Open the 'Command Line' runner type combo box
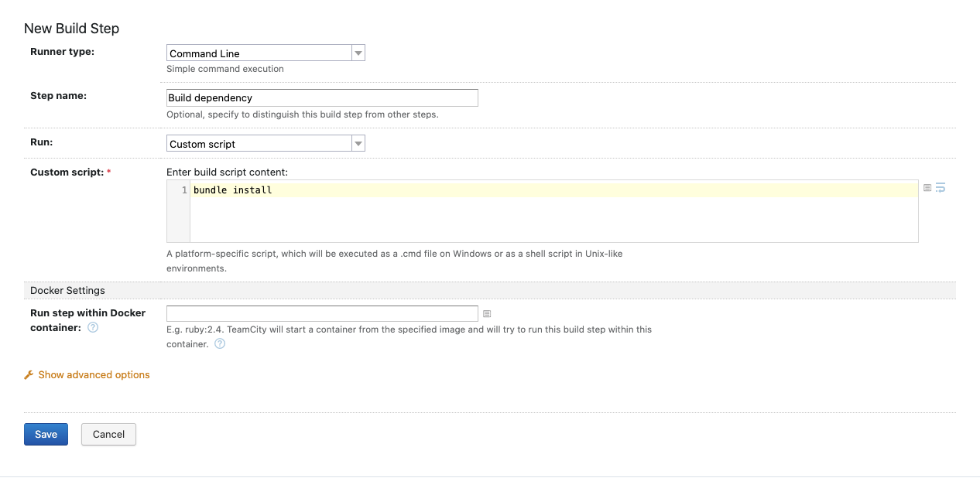 coord(259,53)
